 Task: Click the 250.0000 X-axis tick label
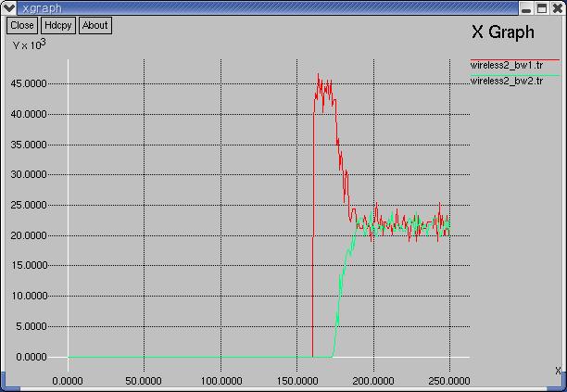click(449, 381)
